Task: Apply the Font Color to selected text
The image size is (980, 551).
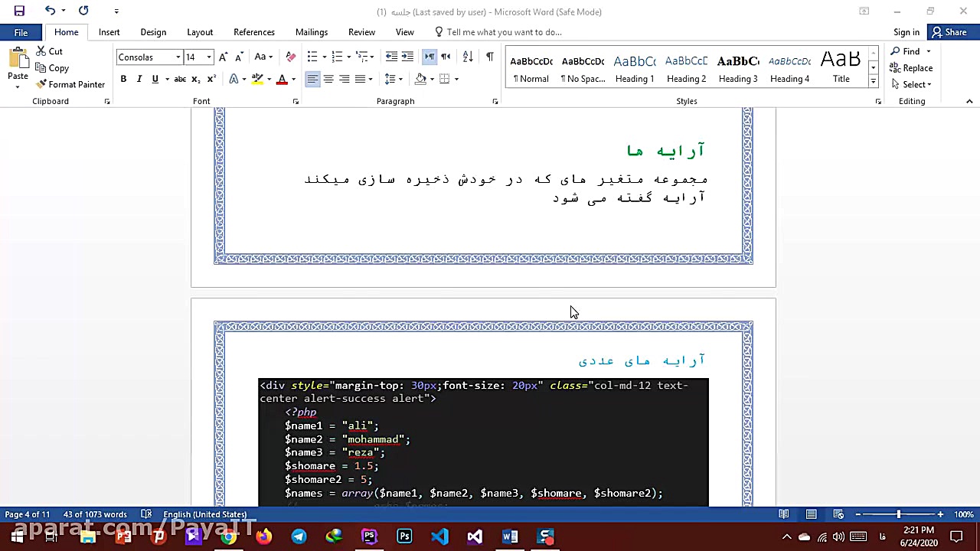Action: coord(282,79)
